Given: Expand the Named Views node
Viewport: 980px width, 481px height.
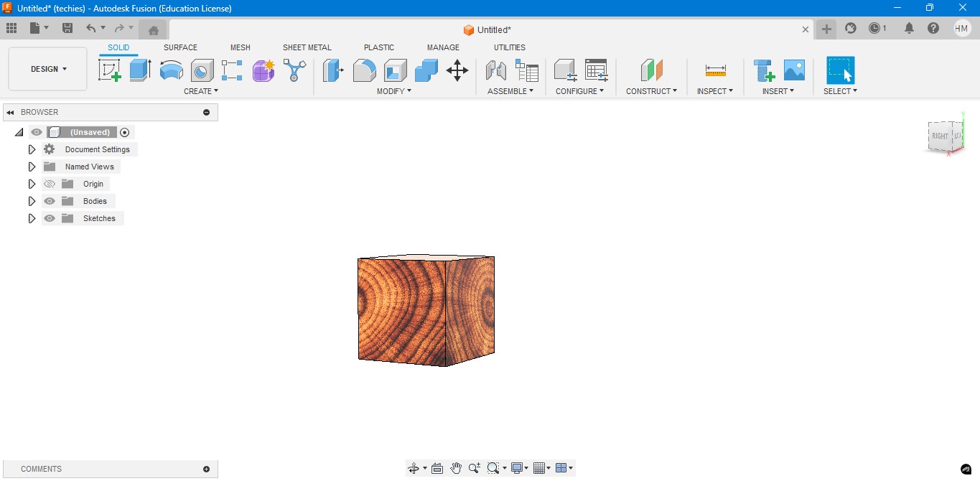Looking at the screenshot, I should 32,167.
